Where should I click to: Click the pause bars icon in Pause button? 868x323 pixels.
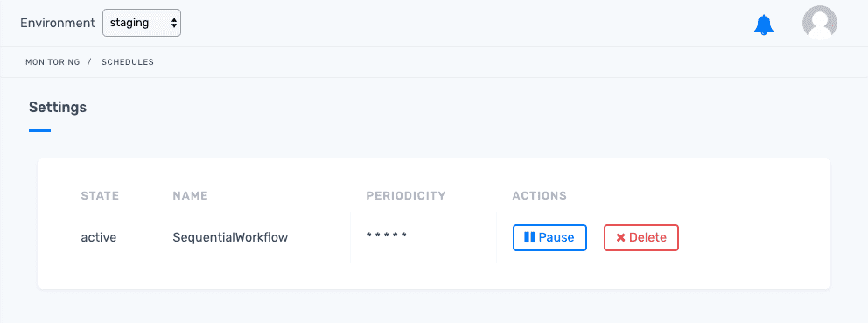coord(529,238)
